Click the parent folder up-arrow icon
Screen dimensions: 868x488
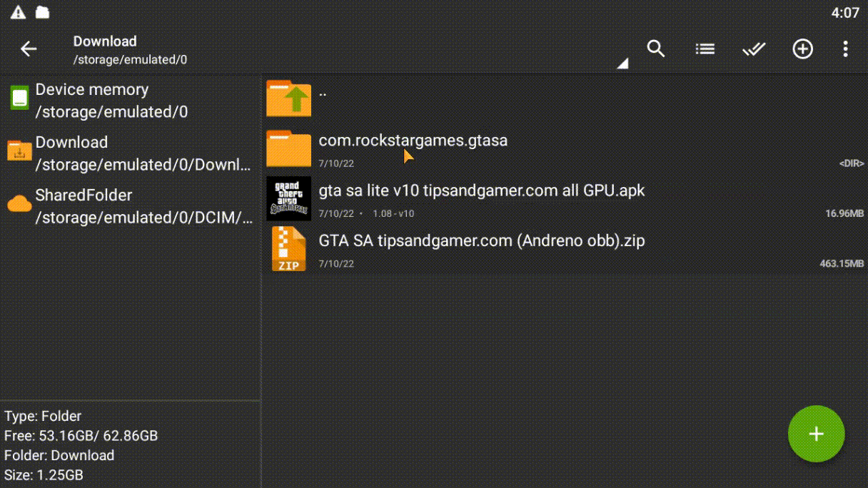click(x=289, y=98)
